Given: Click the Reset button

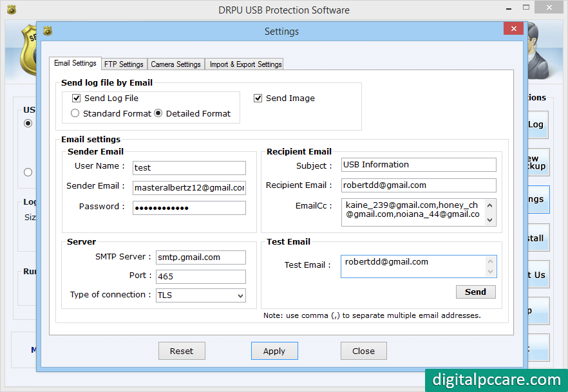Looking at the screenshot, I should 182,351.
